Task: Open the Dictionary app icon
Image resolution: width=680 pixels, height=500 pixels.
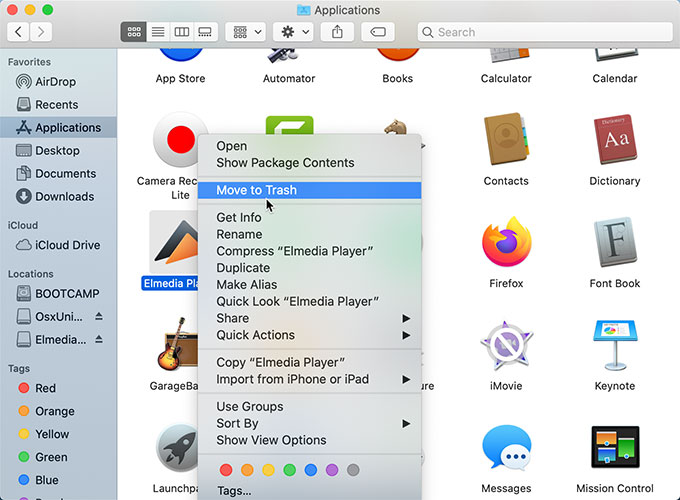Action: point(614,141)
